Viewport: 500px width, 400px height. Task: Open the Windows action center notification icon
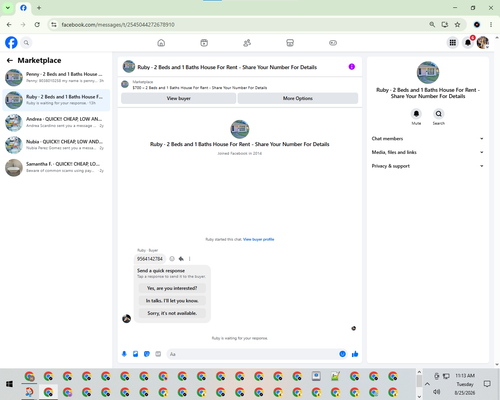click(487, 384)
